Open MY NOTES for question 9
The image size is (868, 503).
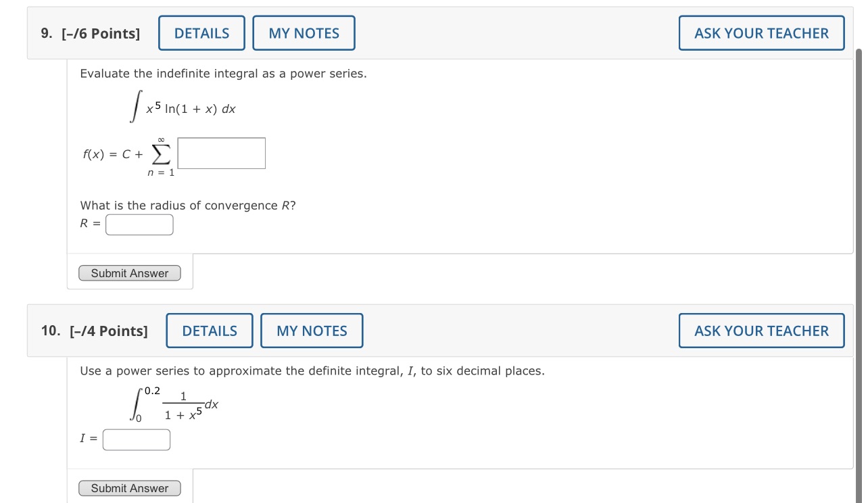304,32
